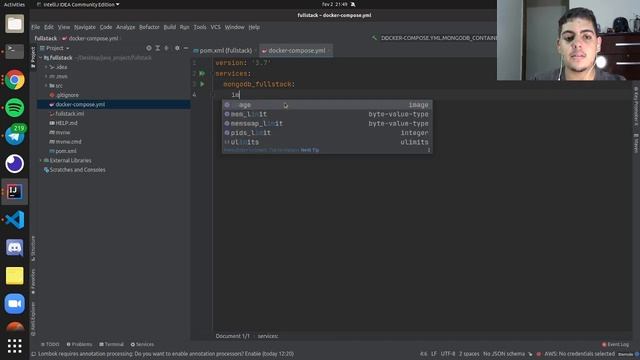Open Services tool window
Image resolution: width=640 pixels, height=360 pixels.
coord(142,344)
